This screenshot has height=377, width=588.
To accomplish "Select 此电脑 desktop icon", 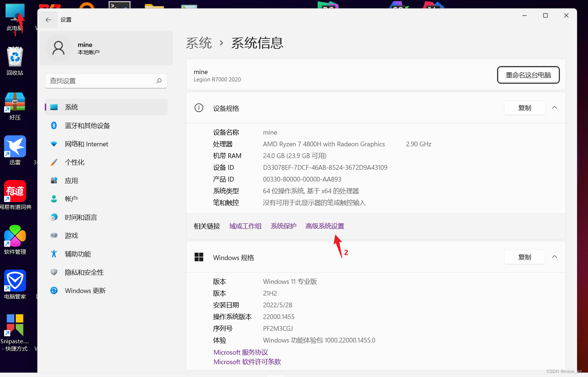I will 15,18.
